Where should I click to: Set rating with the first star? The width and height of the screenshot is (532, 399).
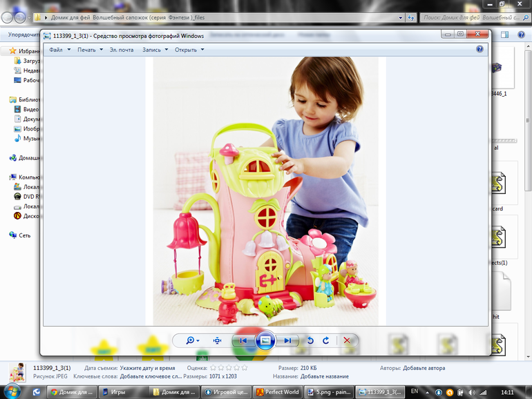pos(213,367)
